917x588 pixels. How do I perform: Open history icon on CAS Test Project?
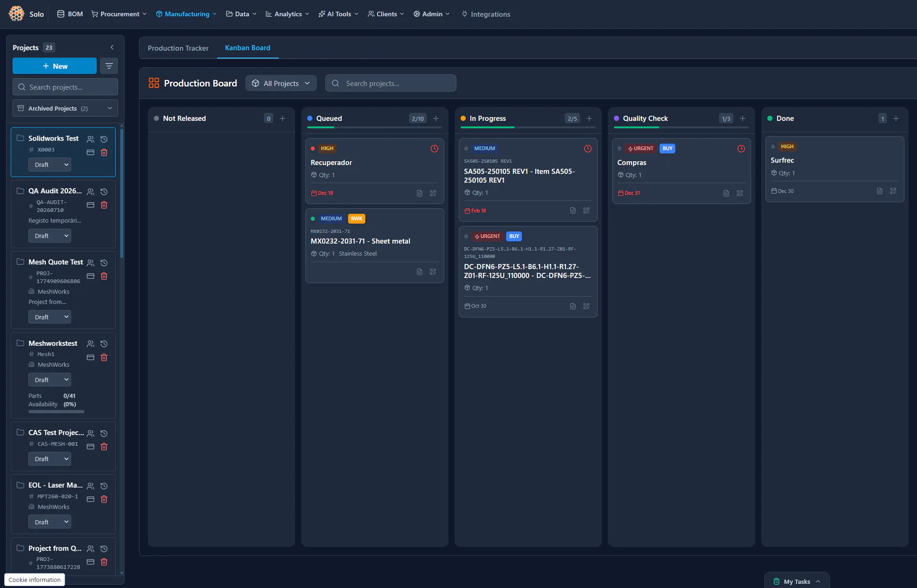click(x=104, y=433)
